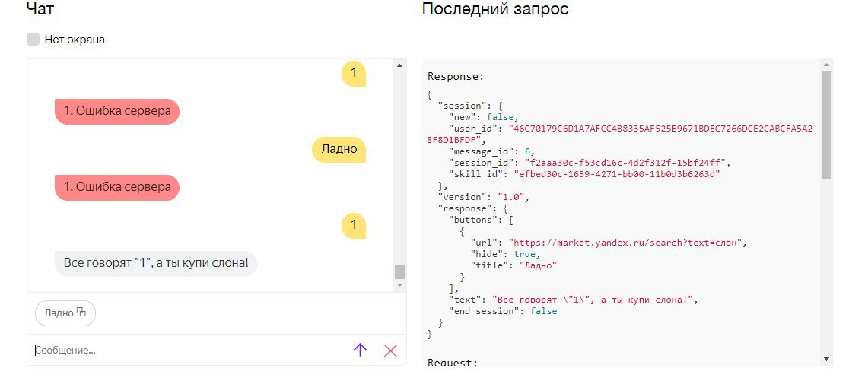Screen dimensions: 868x378
Task: Click the "text" JSON value line
Action: point(594,300)
